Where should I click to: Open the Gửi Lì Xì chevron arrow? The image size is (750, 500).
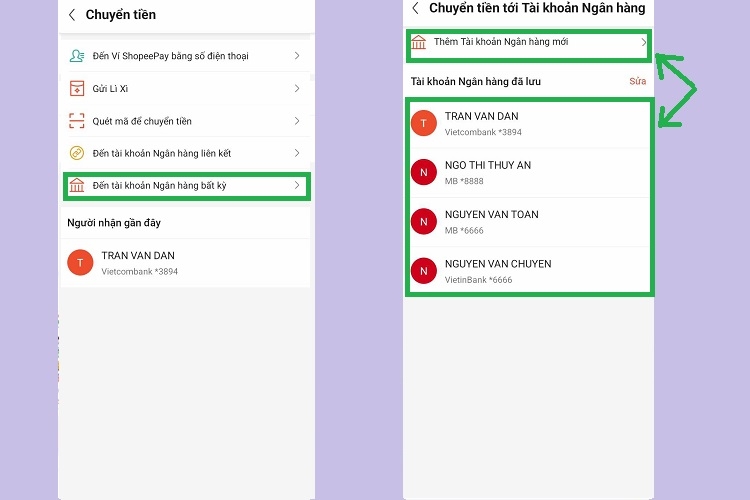[x=297, y=89]
